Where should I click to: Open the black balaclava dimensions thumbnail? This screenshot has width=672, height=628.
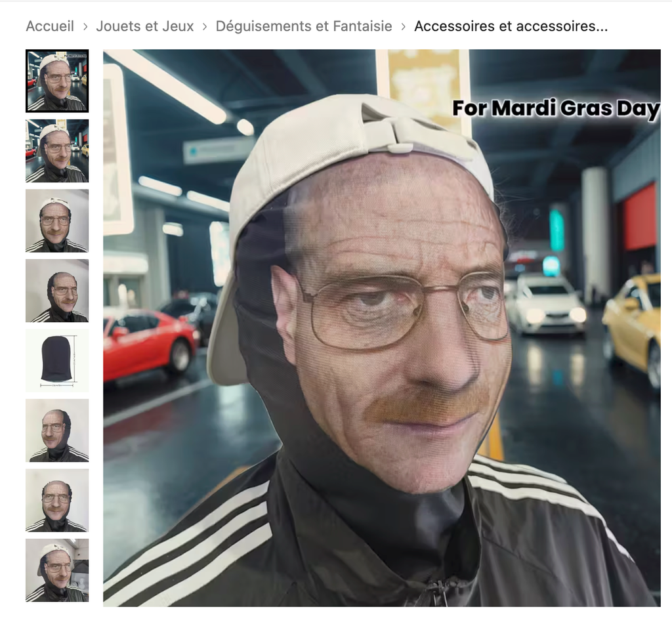[x=57, y=360]
